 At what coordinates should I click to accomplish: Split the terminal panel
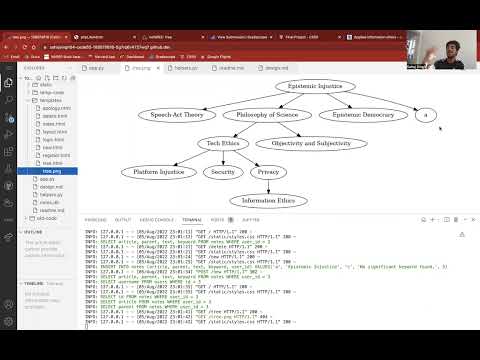[447, 220]
